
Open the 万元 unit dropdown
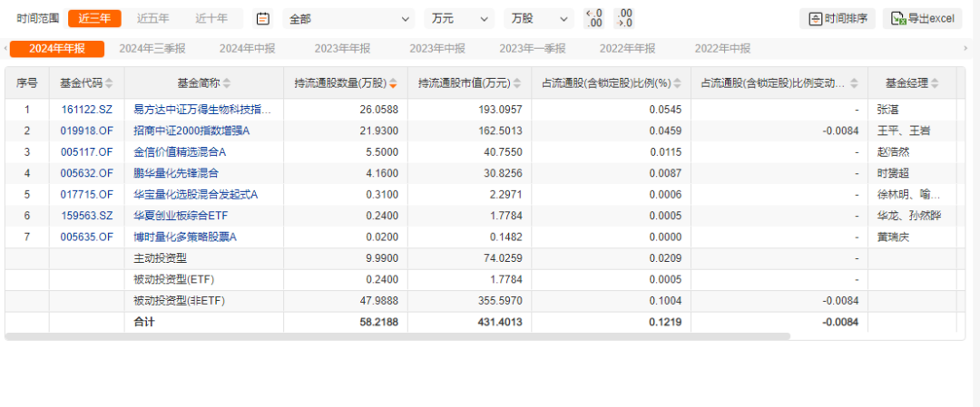click(x=459, y=19)
